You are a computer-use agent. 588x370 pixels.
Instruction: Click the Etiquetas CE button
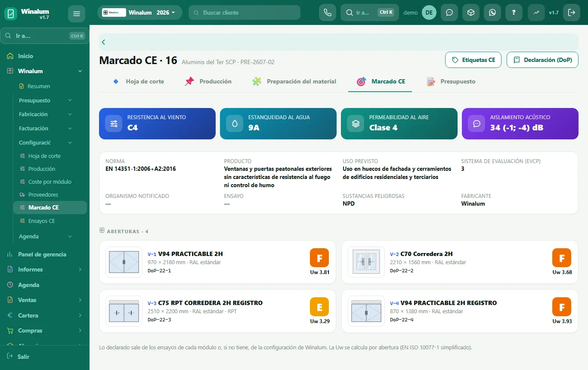tap(473, 60)
